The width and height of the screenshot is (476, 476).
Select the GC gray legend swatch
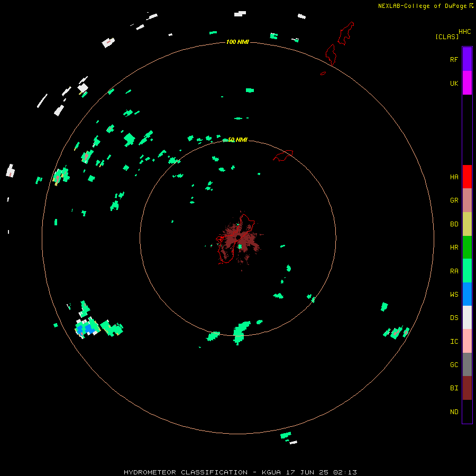click(467, 364)
